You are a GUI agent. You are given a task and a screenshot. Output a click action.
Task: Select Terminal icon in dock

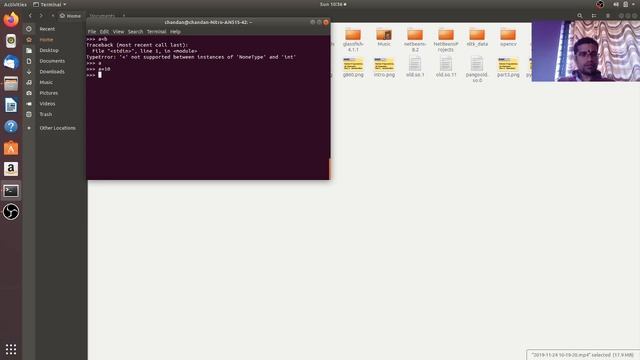click(x=11, y=191)
